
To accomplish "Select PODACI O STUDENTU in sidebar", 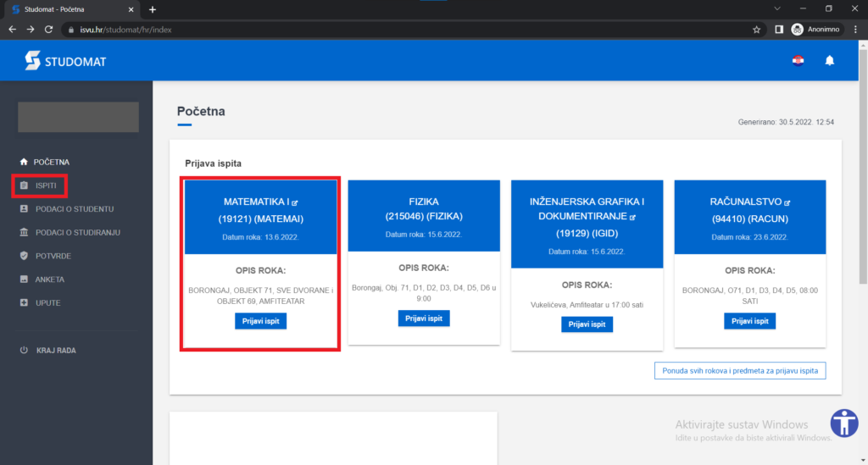I will tap(73, 208).
